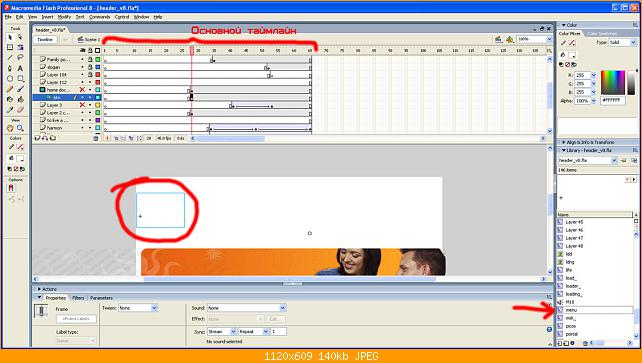Open the Window menu

click(141, 17)
